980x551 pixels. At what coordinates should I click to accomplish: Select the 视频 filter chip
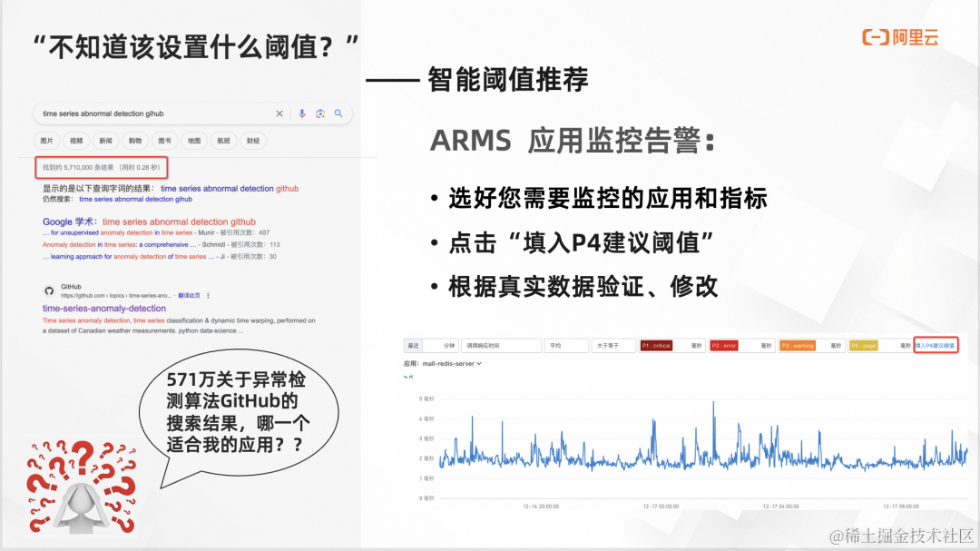(76, 141)
